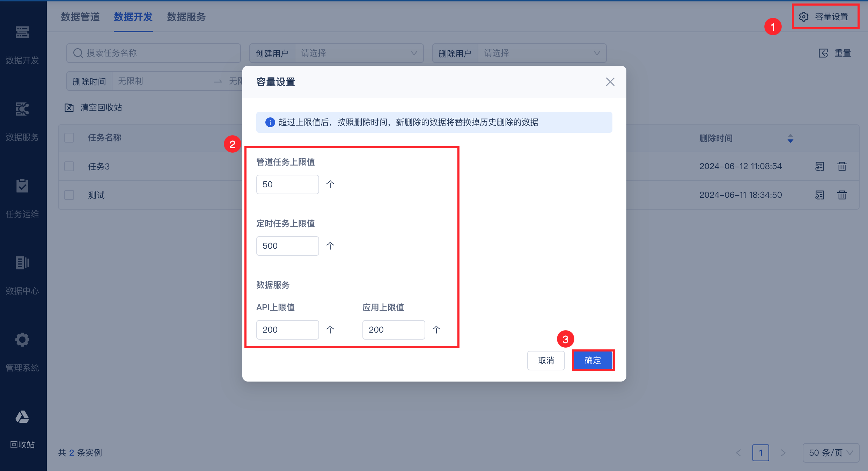
Task: Tick the checkbox for 任务3
Action: point(69,166)
